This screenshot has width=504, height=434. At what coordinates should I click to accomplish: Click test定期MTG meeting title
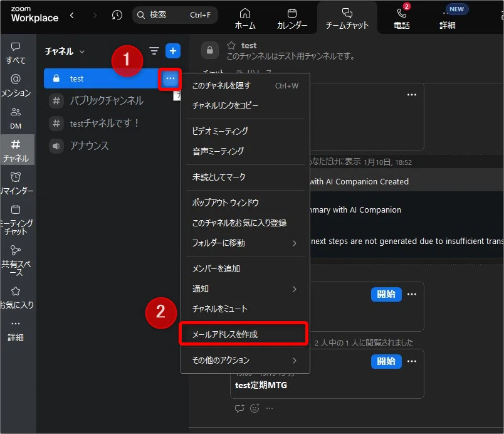pos(261,385)
